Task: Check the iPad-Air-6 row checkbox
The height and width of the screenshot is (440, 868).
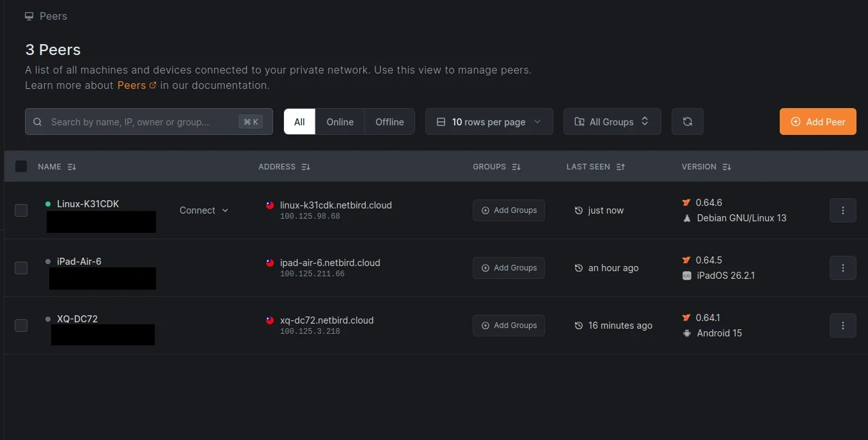Action: click(x=21, y=268)
